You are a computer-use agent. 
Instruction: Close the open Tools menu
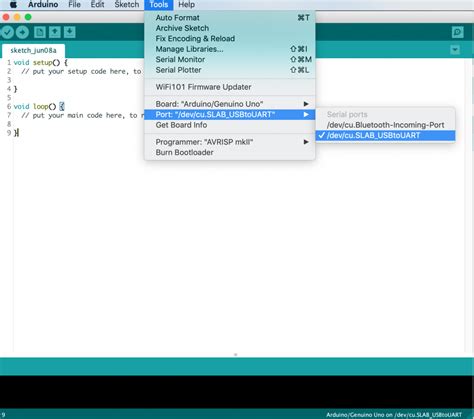pyautogui.click(x=159, y=5)
